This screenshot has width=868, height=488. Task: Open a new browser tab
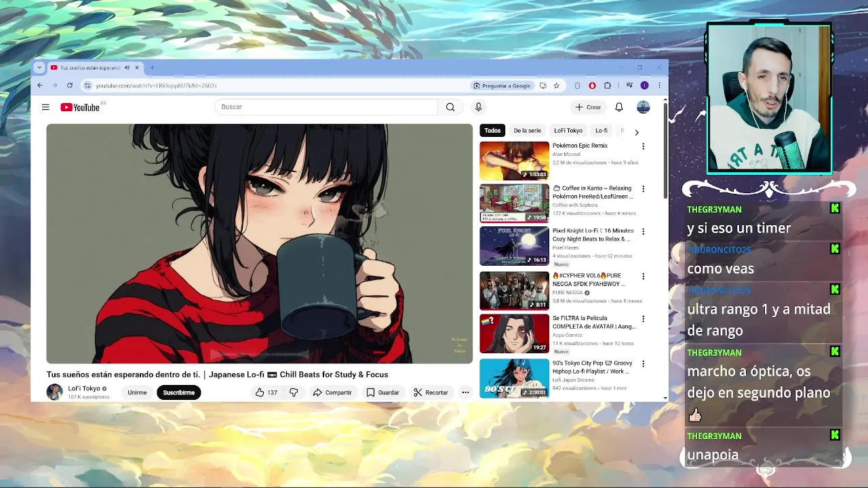tap(152, 68)
